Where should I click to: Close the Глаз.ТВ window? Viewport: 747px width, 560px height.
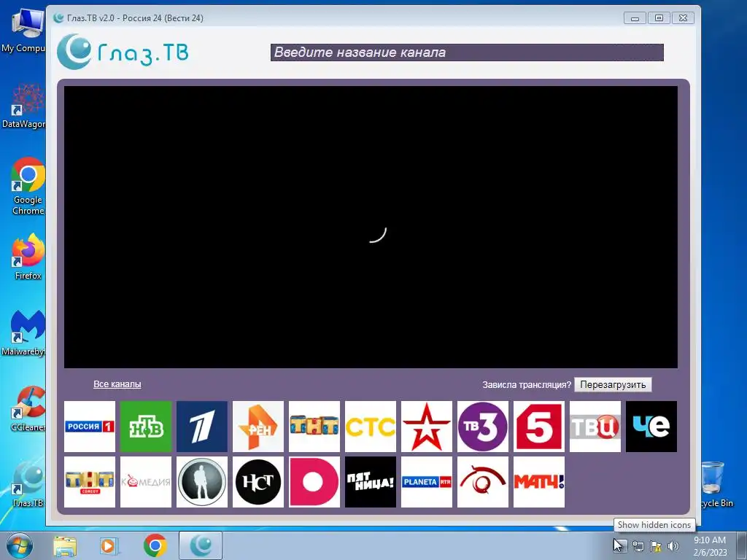683,18
